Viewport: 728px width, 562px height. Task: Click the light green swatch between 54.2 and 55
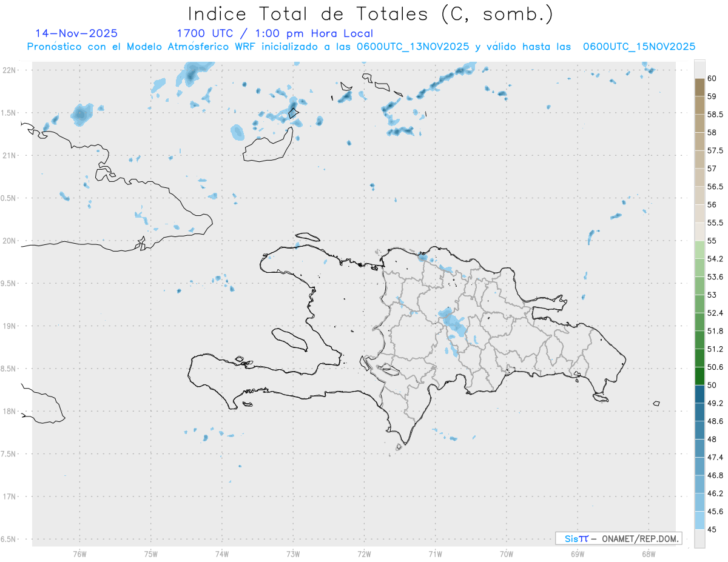tap(699, 250)
